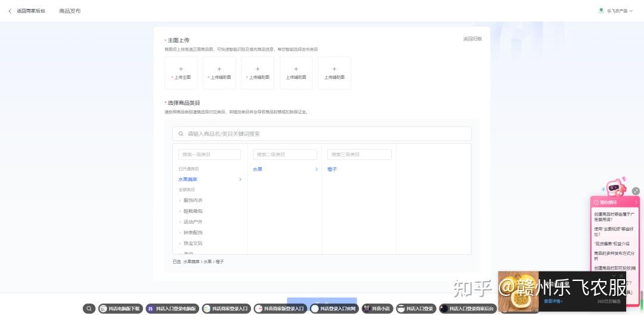The width and height of the screenshot is (644, 315).
Task: Click the question icon beside 猜你想问
Action: point(596,202)
